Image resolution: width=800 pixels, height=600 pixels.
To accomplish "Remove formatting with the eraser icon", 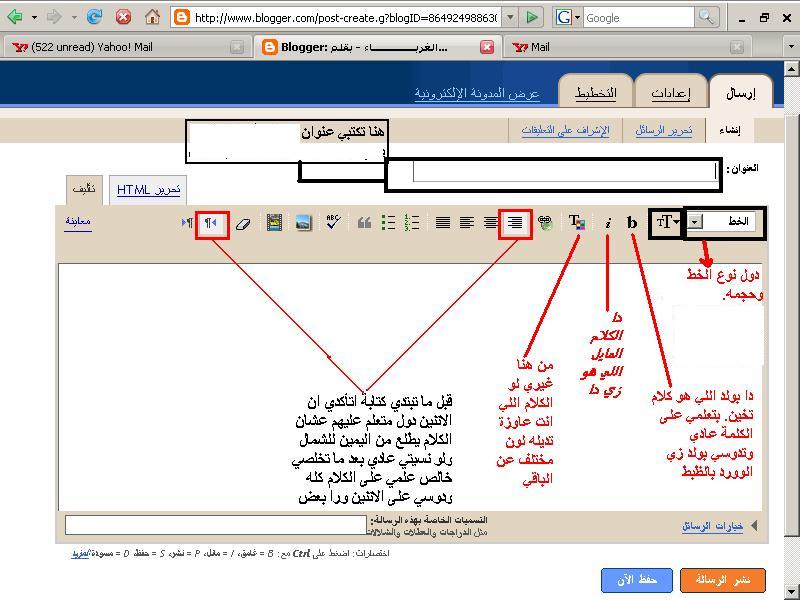I will click(243, 223).
